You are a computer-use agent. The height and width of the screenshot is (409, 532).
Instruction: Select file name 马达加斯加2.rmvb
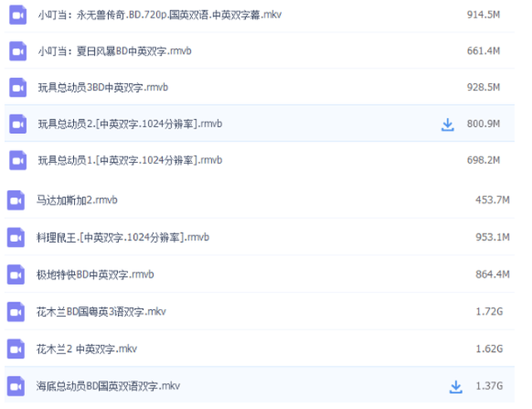click(x=77, y=200)
